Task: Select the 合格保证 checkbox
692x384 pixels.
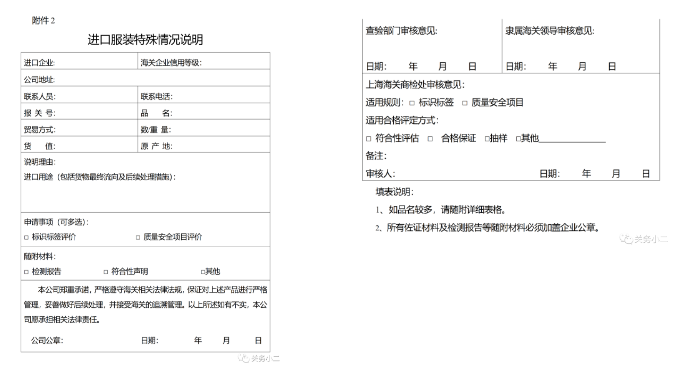Action: click(430, 139)
